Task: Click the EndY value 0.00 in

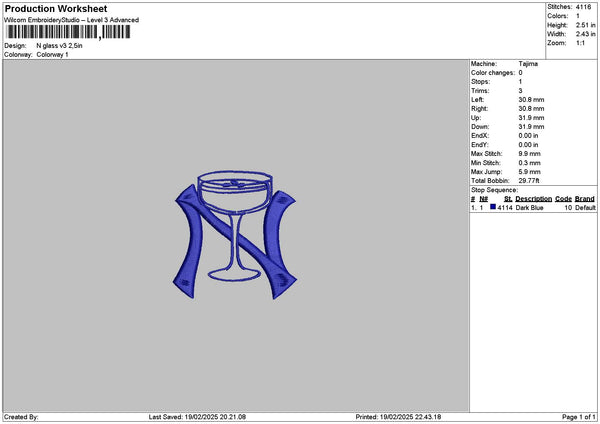Action: 528,145
